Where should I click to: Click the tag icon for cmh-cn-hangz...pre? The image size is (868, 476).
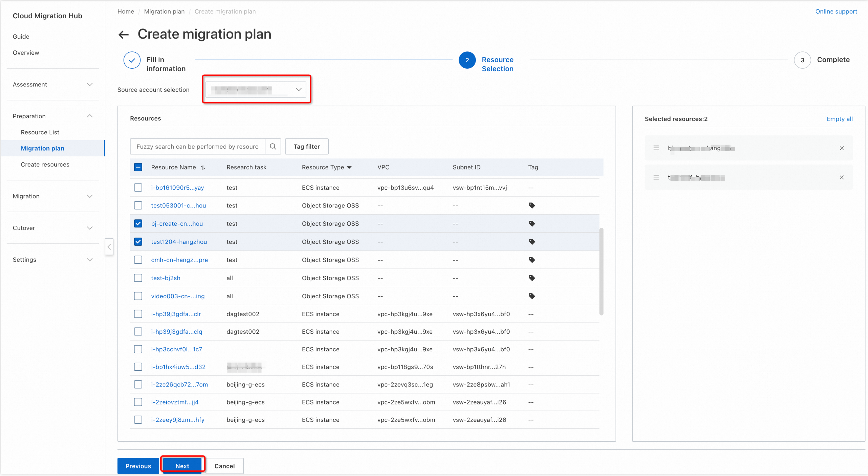click(x=532, y=260)
